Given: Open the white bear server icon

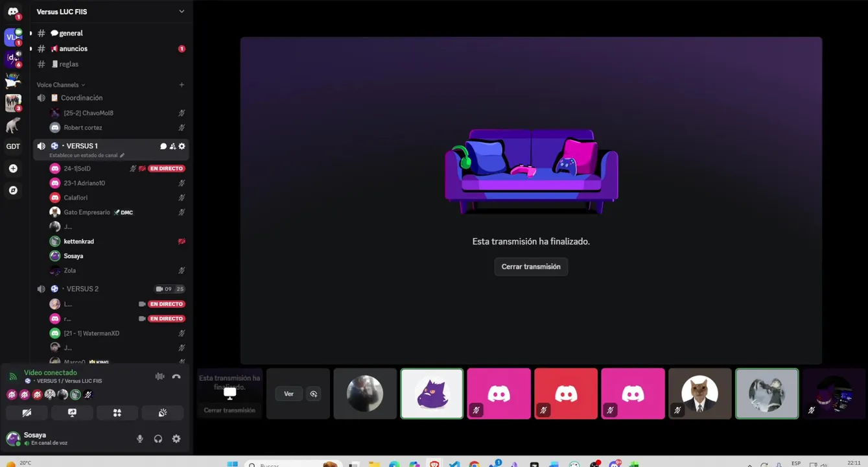Looking at the screenshot, I should pyautogui.click(x=13, y=125).
